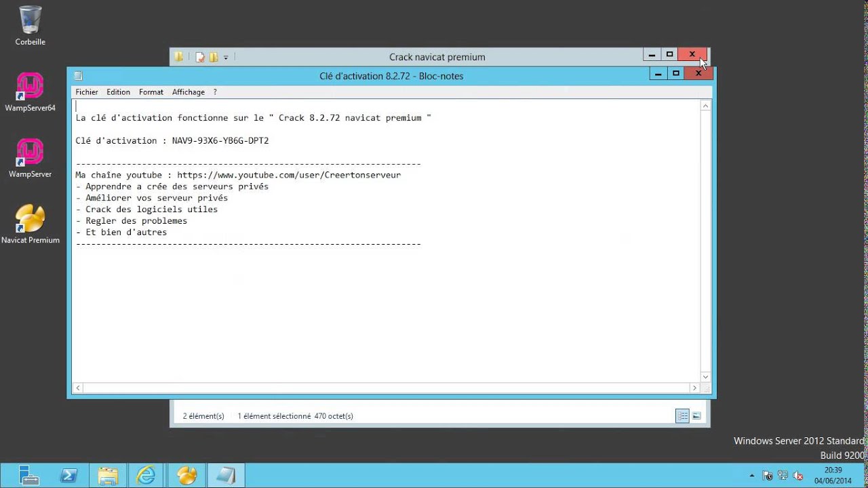The height and width of the screenshot is (488, 868).
Task: Click the Notepad scroll right arrow
Action: click(694, 388)
